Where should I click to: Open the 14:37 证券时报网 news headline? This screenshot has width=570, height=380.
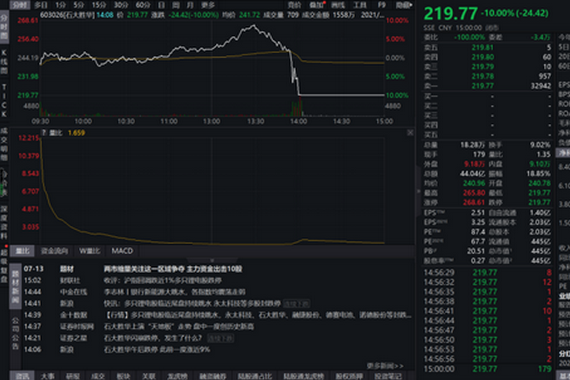pyautogui.click(x=178, y=327)
